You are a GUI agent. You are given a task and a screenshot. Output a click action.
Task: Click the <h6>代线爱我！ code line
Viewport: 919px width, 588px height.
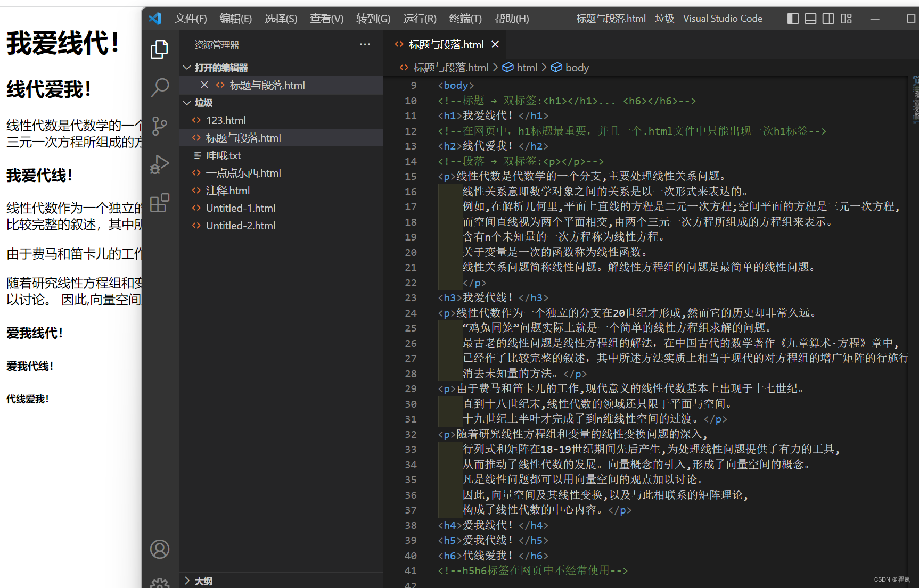click(x=493, y=556)
